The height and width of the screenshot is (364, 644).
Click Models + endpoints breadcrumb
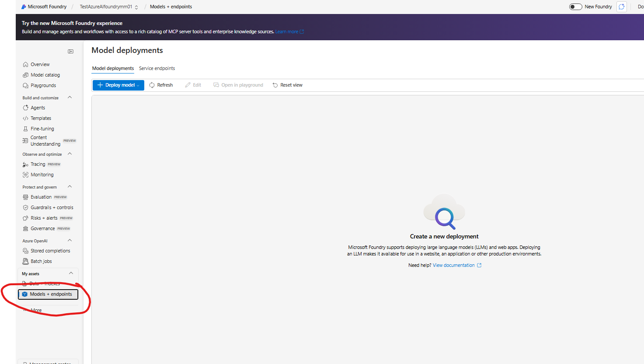(171, 7)
